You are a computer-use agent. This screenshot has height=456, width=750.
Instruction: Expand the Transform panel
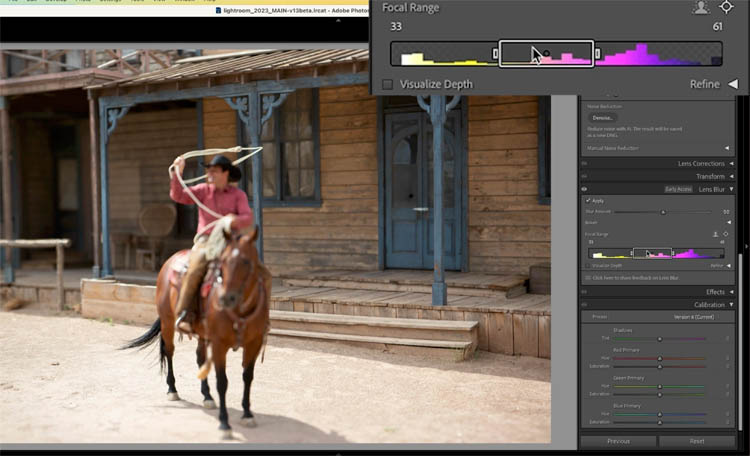tap(731, 176)
